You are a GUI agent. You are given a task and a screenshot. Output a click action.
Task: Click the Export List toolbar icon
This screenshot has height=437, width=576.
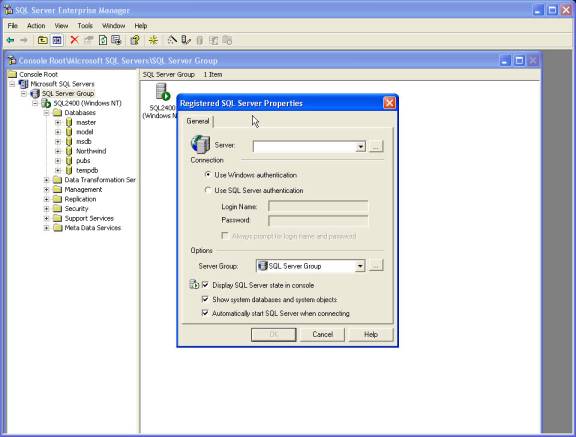point(116,40)
